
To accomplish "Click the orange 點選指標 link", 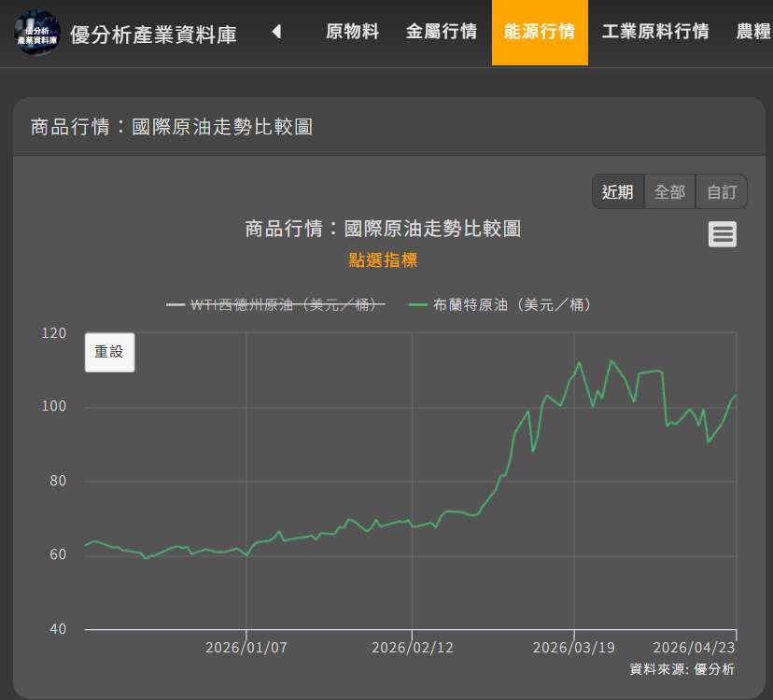I will (383, 260).
